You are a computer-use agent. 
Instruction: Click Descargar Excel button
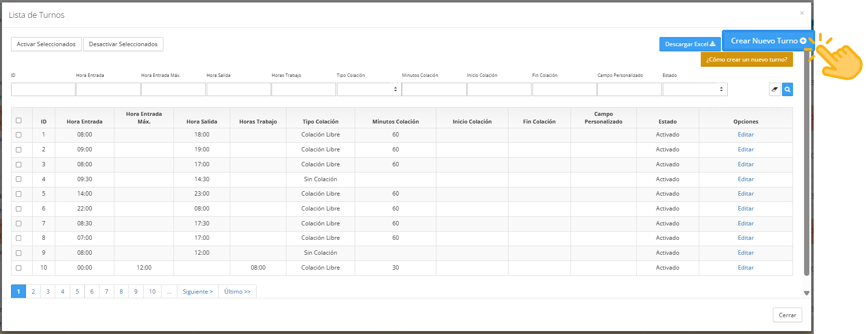coord(690,44)
